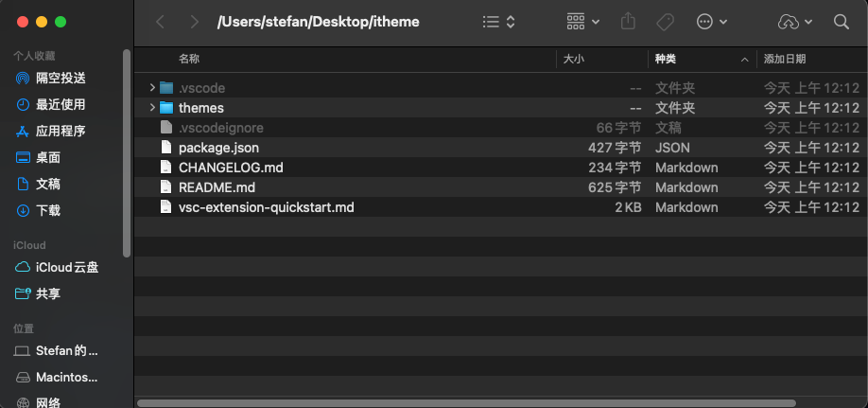The height and width of the screenshot is (408, 868).
Task: Expand the themes folder
Action: (x=152, y=108)
